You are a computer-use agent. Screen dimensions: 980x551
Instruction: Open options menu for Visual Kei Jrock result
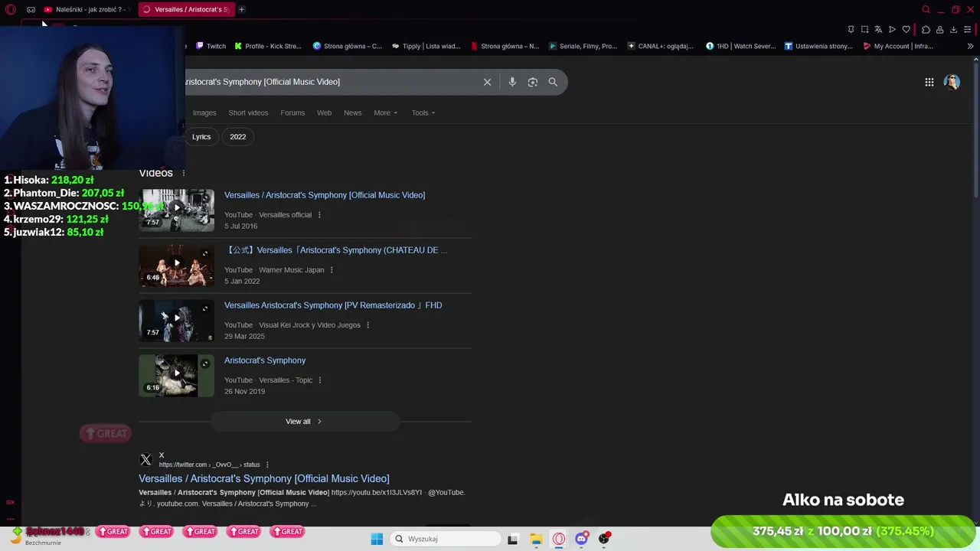pyautogui.click(x=367, y=325)
